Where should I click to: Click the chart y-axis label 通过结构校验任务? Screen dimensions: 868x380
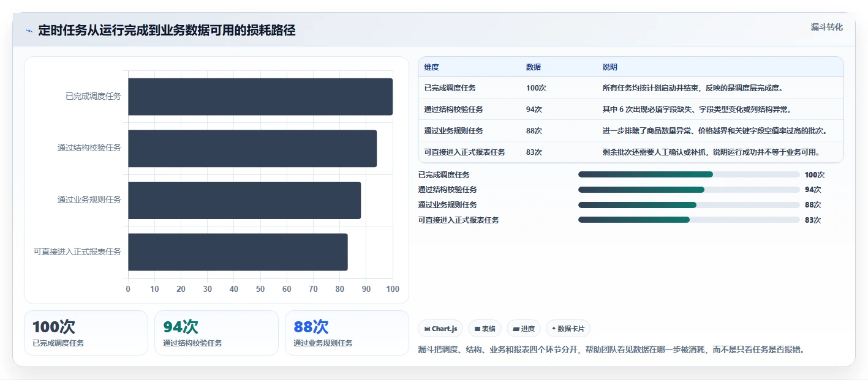(x=89, y=147)
